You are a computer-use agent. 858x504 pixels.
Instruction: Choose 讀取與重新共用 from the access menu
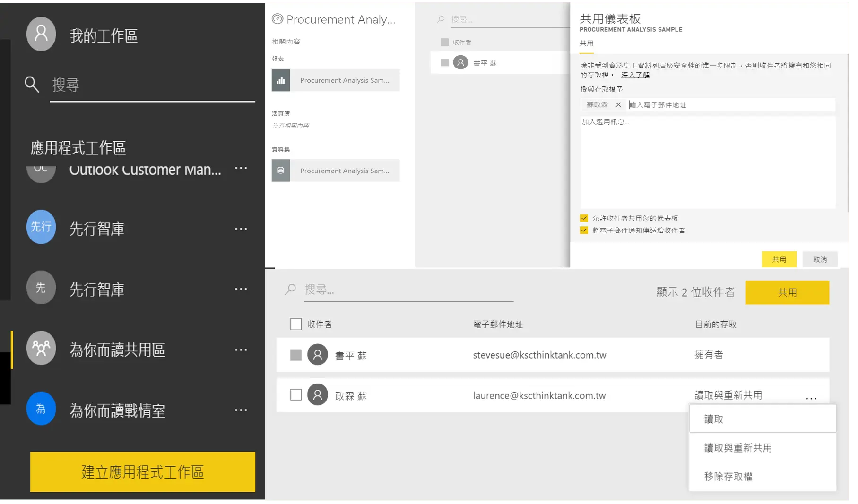pos(763,449)
